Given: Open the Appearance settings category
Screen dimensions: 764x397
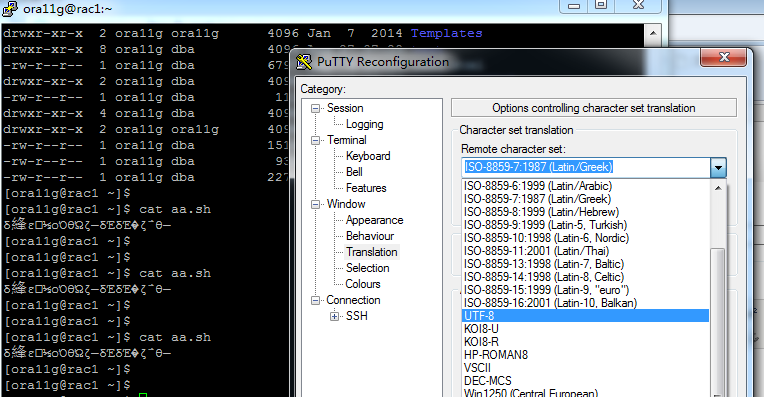Looking at the screenshot, I should (x=374, y=220).
